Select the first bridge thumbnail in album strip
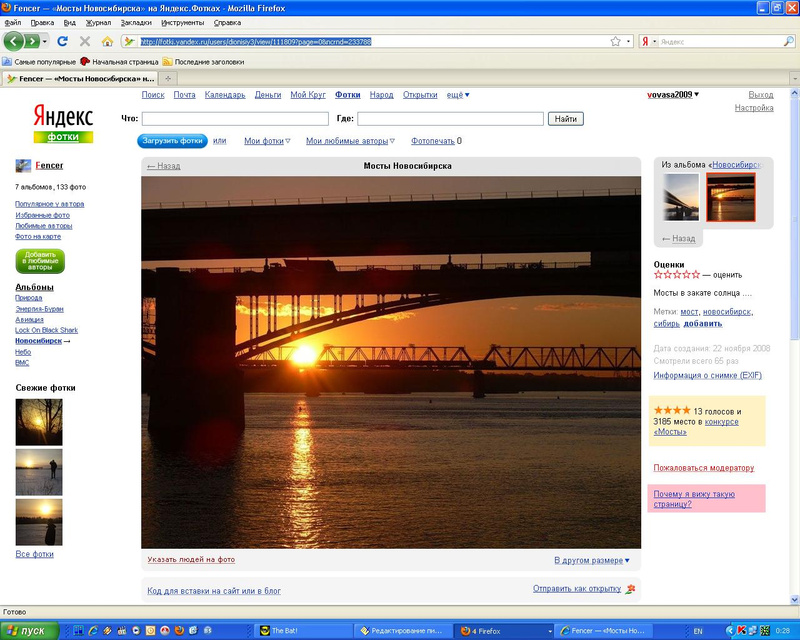Screen dimensions: 800x640 pyautogui.click(x=681, y=197)
